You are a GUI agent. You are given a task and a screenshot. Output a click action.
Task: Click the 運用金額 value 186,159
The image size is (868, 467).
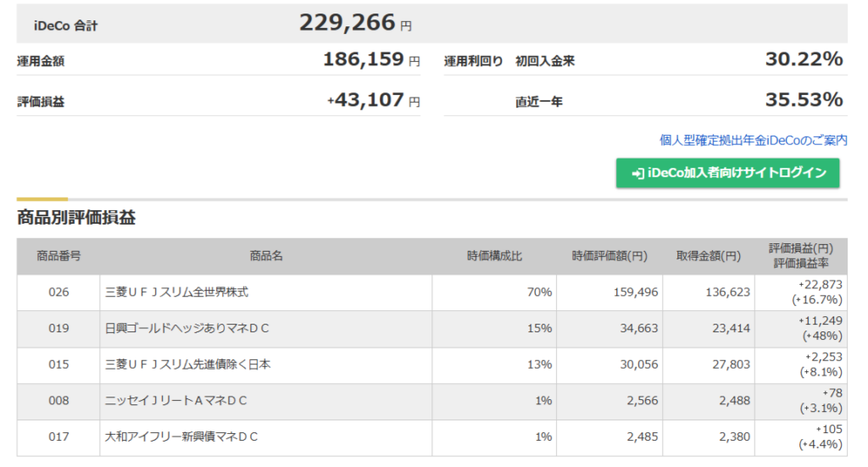click(362, 60)
